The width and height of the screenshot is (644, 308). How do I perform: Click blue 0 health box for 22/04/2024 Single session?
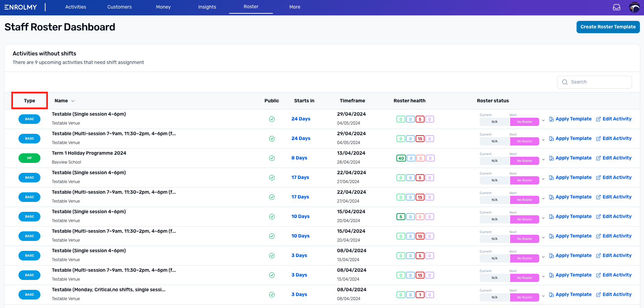(411, 178)
